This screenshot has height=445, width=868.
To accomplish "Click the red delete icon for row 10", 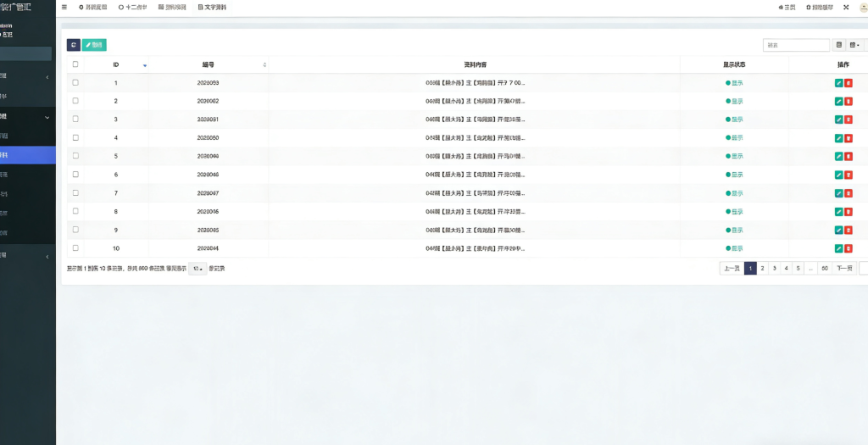I will coord(849,248).
